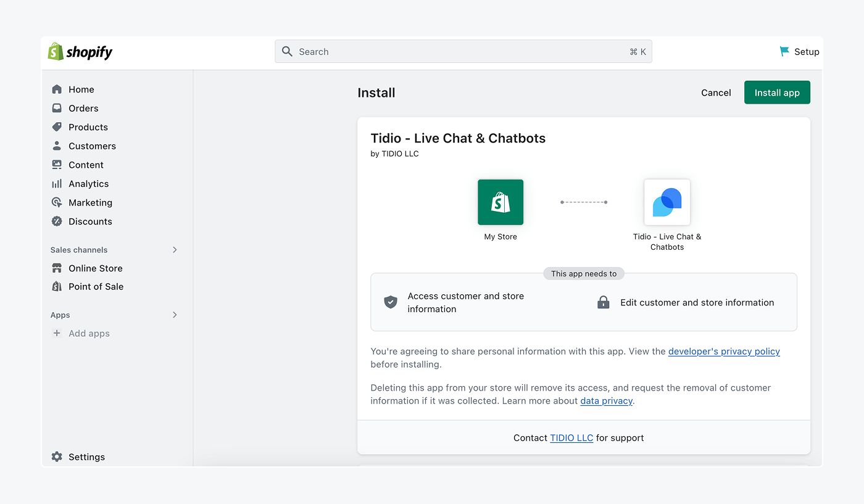The image size is (864, 504).
Task: Click the ⌘ K shortcut hint
Action: click(638, 52)
